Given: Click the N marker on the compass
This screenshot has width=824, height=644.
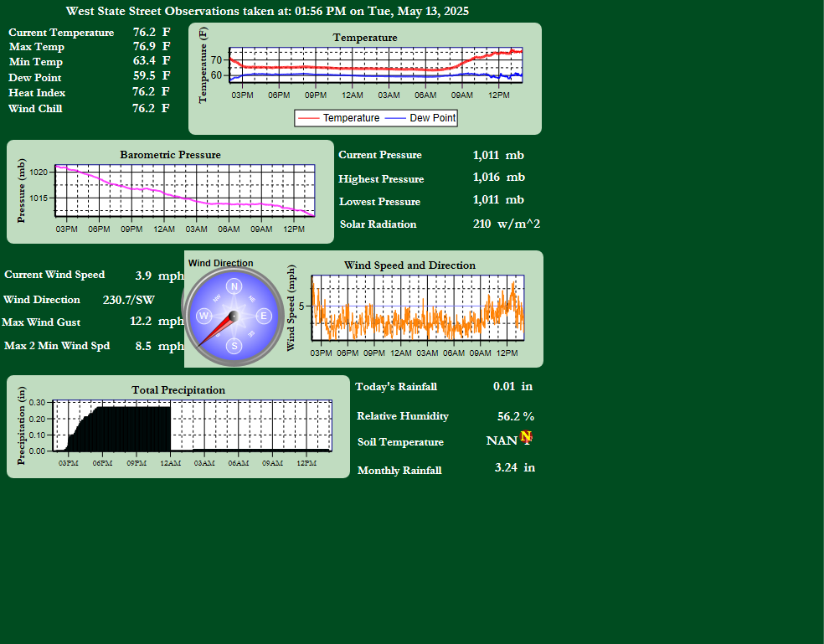Looking at the screenshot, I should [234, 286].
